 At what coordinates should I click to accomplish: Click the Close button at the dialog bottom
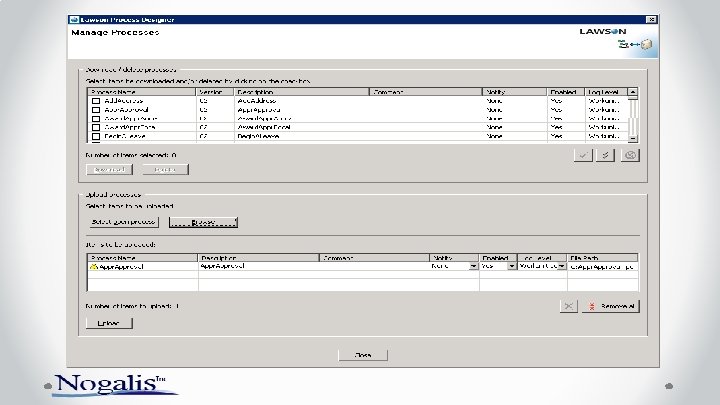(x=363, y=355)
